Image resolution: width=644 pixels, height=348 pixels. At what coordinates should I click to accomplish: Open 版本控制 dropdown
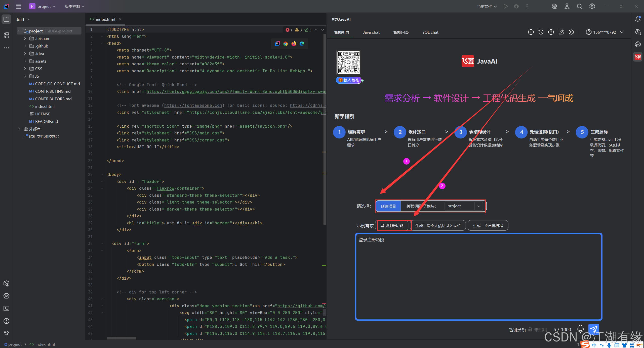point(74,6)
